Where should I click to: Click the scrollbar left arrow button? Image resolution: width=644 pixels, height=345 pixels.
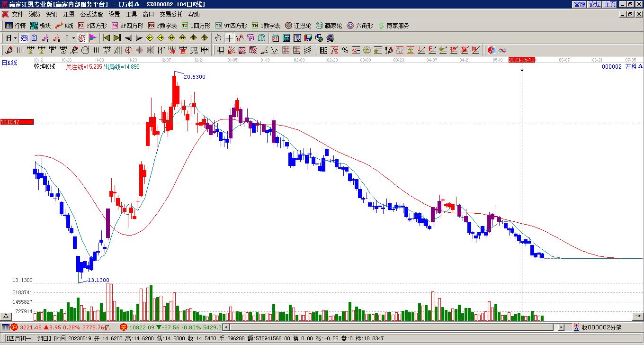tap(226, 327)
